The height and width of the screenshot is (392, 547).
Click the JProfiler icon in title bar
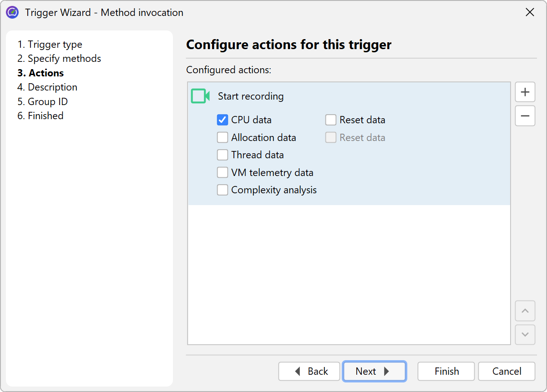[12, 12]
